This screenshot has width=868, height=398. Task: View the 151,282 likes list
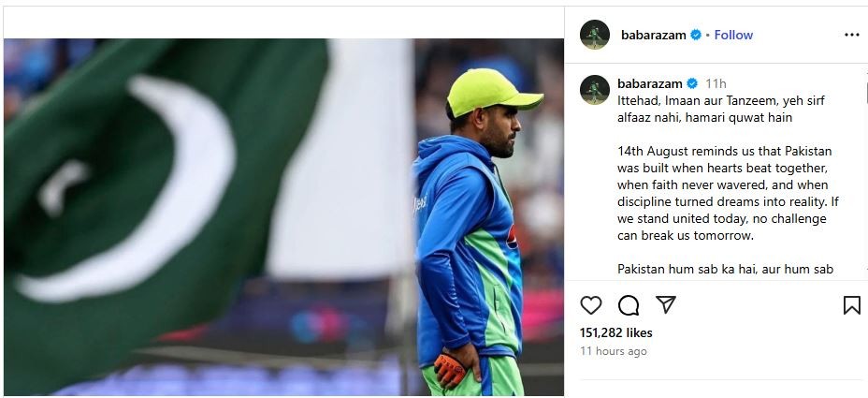coord(616,332)
